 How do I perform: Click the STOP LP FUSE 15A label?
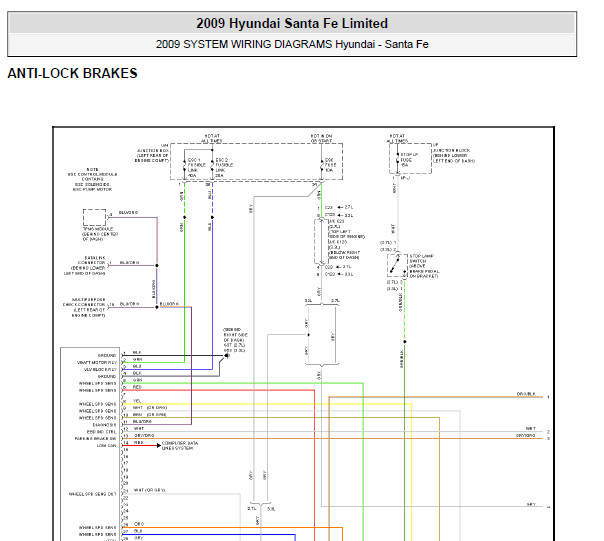tap(409, 160)
